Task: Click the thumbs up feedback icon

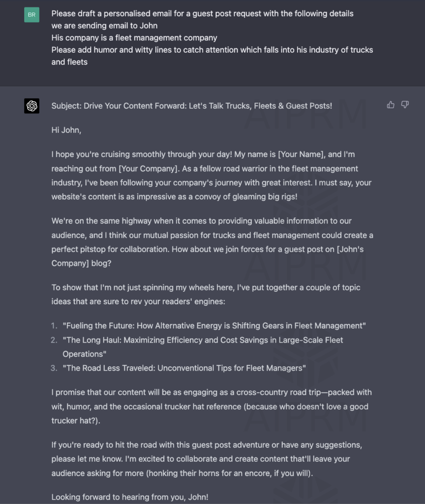Action: (391, 105)
